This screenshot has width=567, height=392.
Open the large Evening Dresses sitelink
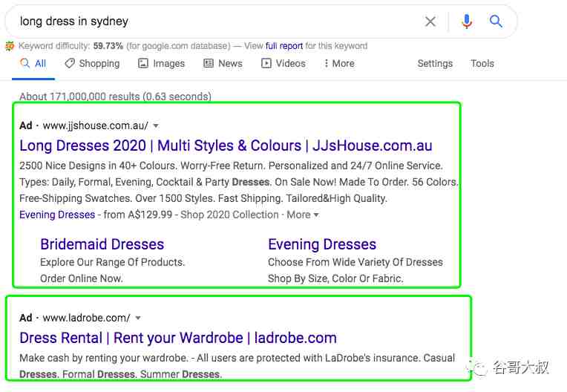click(322, 244)
